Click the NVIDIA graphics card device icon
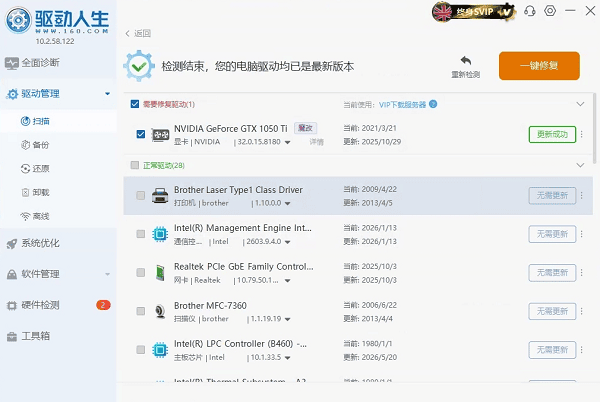Screen dimensions: 600x402 160,135
